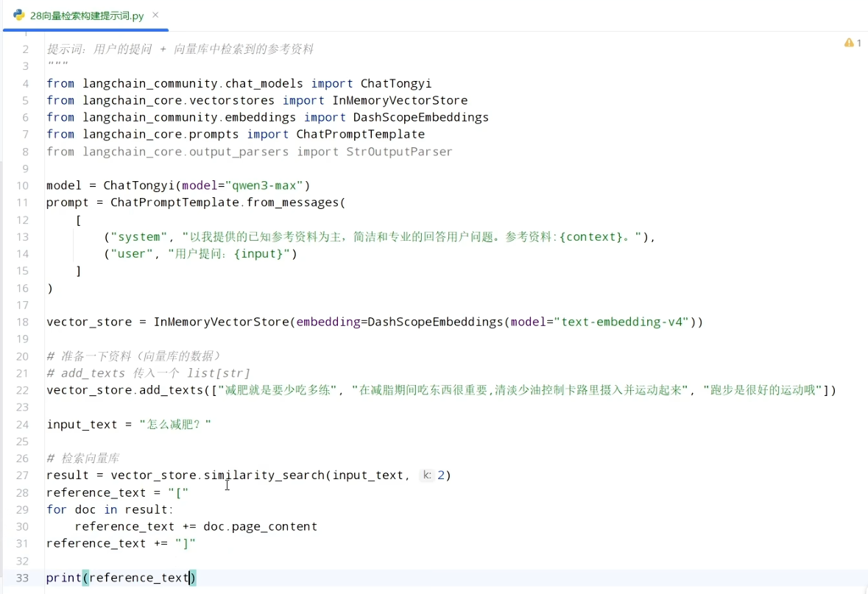This screenshot has height=594, width=868.
Task: Close the 28向量检索构建提示词.py tab
Action: click(155, 15)
